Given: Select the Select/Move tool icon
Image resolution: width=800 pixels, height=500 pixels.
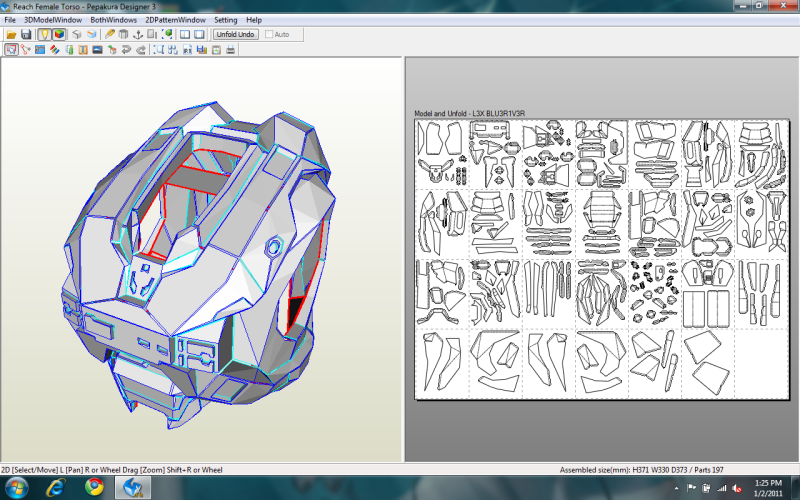Looking at the screenshot, I should (x=11, y=50).
